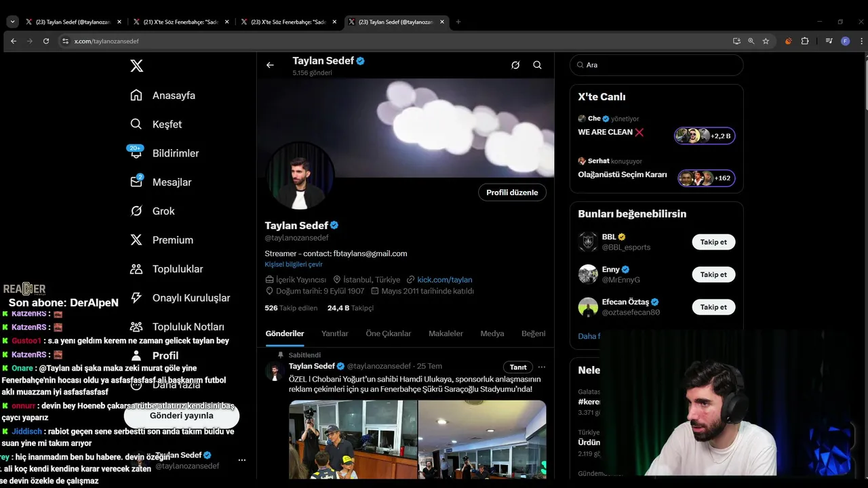Open browser zoom magnifier icon

point(751,41)
